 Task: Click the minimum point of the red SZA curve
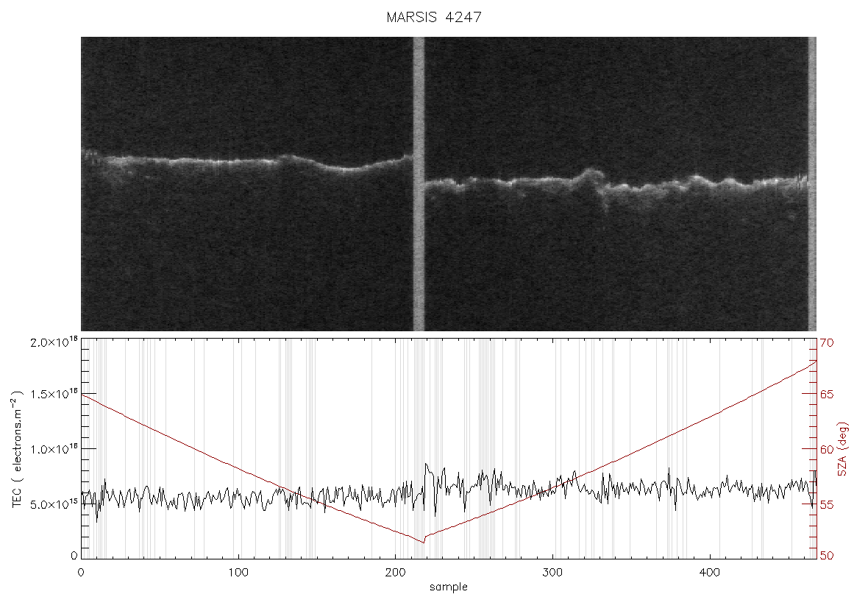tap(424, 543)
